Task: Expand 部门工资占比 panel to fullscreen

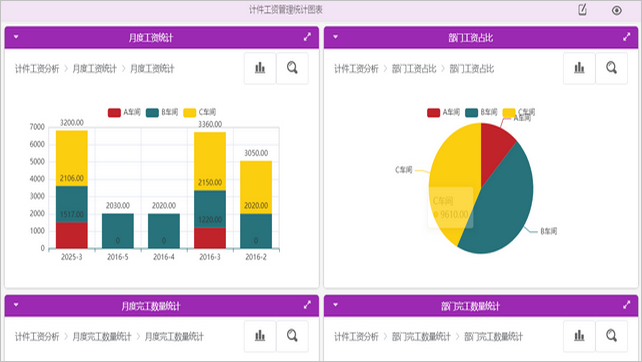Action: (x=626, y=37)
